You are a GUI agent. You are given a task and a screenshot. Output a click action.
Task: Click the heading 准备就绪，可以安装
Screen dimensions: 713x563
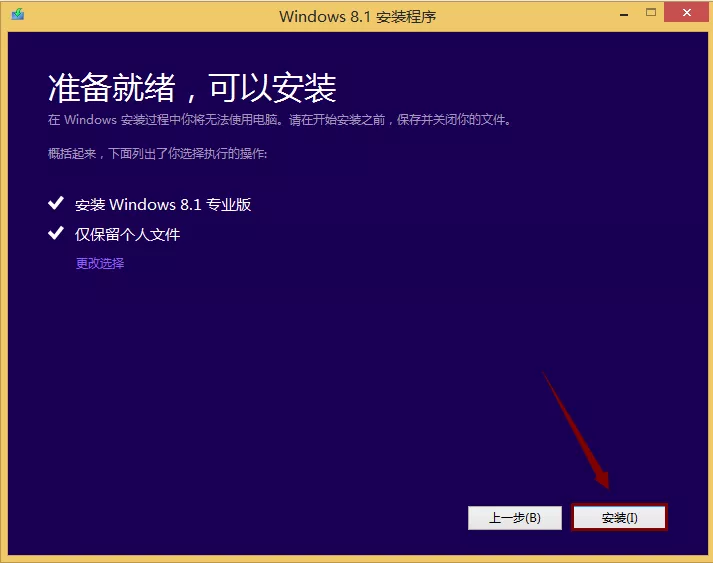[192, 88]
